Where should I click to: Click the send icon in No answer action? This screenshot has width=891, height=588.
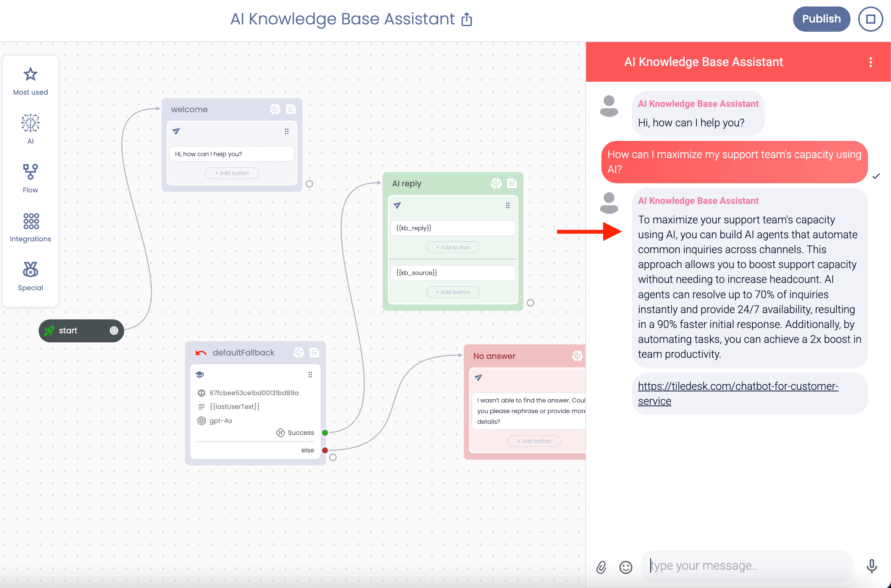click(x=478, y=378)
